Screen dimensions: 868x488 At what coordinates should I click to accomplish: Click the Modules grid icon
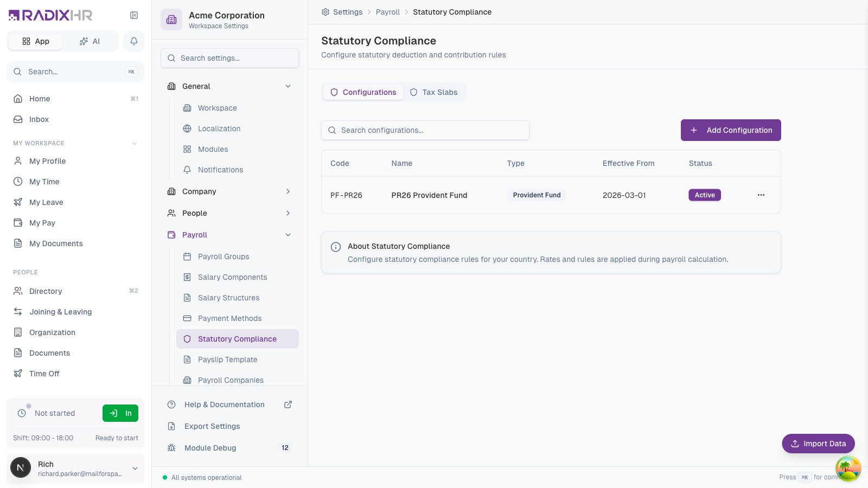point(187,149)
